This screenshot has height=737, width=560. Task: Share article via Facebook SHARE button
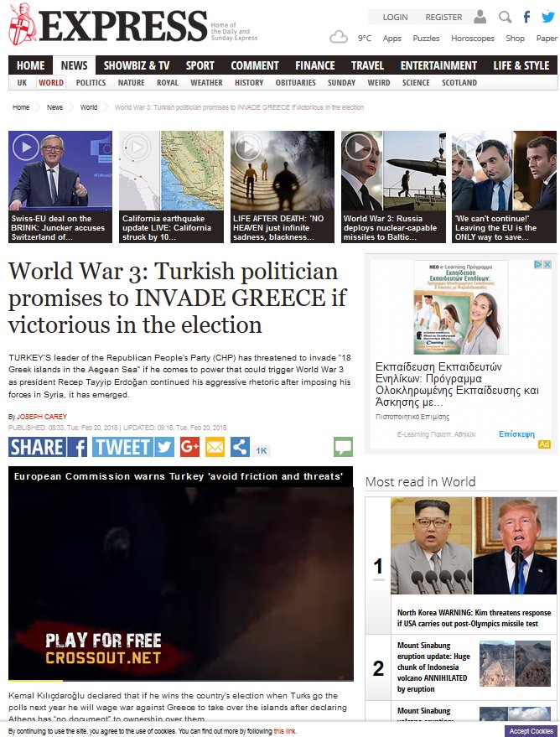click(48, 447)
